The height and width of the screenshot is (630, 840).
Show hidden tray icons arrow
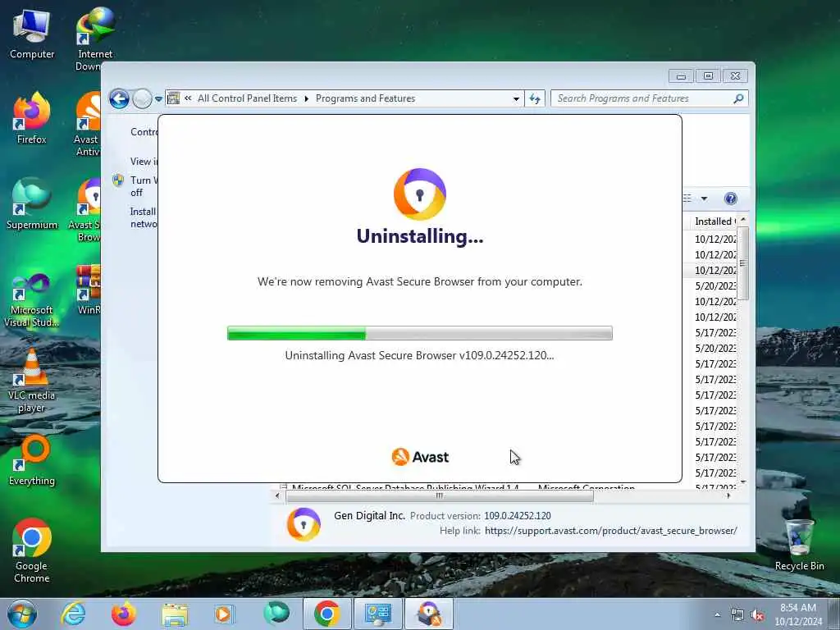(717, 615)
